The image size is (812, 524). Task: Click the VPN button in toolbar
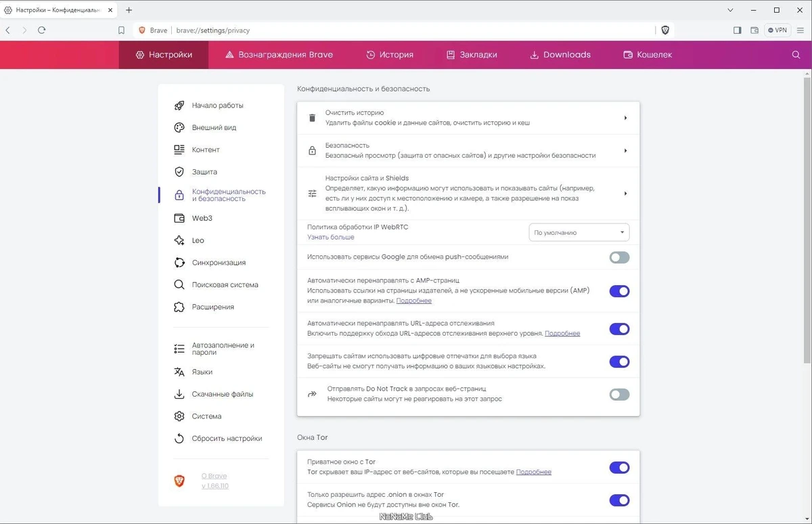click(x=777, y=30)
